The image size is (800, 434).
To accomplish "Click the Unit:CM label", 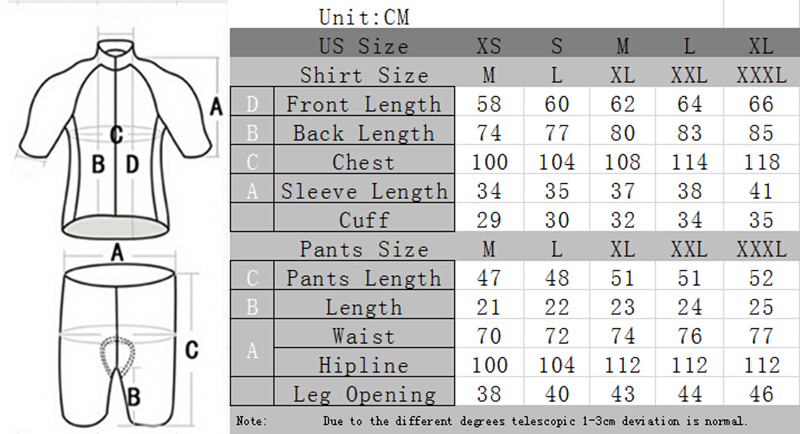I will point(364,17).
